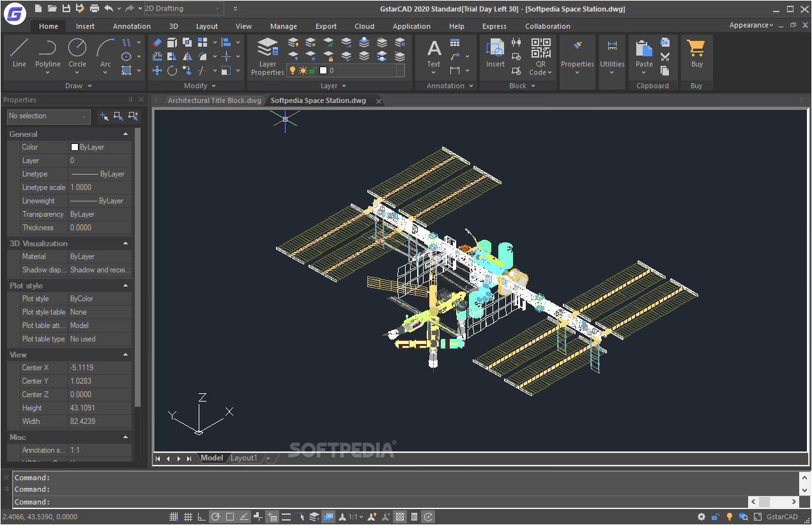Click the New file icon in quick access toolbar

(x=38, y=8)
